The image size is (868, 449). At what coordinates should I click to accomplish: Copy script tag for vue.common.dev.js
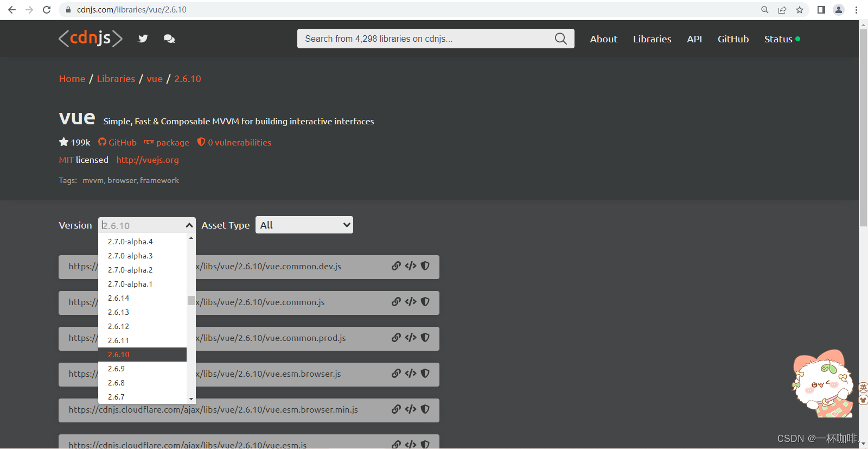[411, 266]
